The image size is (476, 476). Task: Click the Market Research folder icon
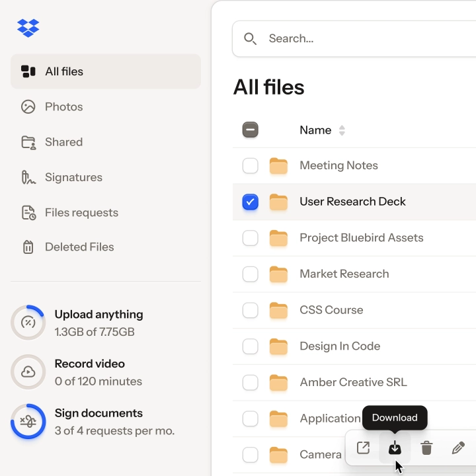pyautogui.click(x=278, y=274)
